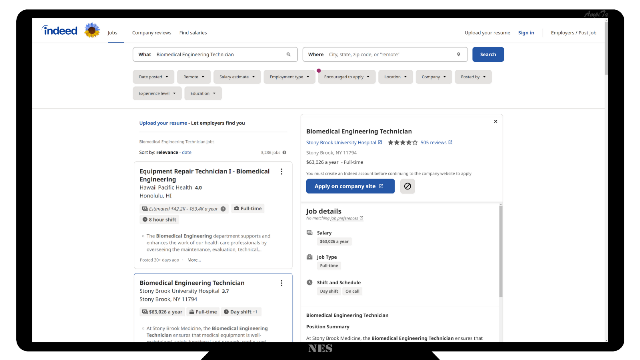Click the external-link icon after Stony Brook University Hospital
Viewport: 640px width, 360px height.
pos(380,142)
